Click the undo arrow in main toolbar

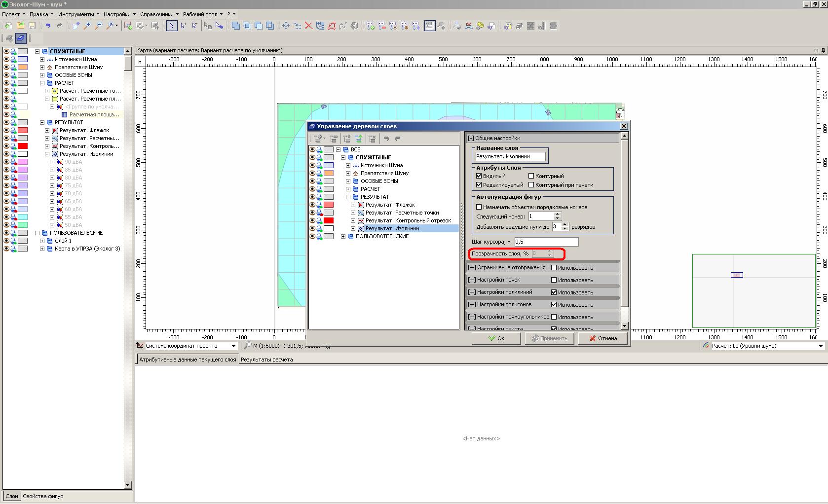coord(48,26)
